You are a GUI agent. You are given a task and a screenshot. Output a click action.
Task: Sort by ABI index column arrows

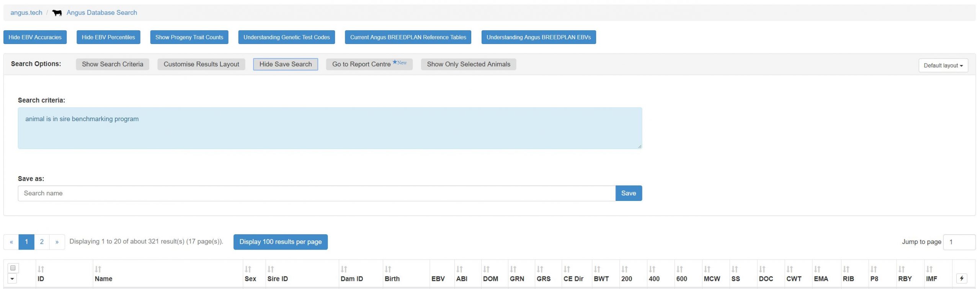point(459,269)
